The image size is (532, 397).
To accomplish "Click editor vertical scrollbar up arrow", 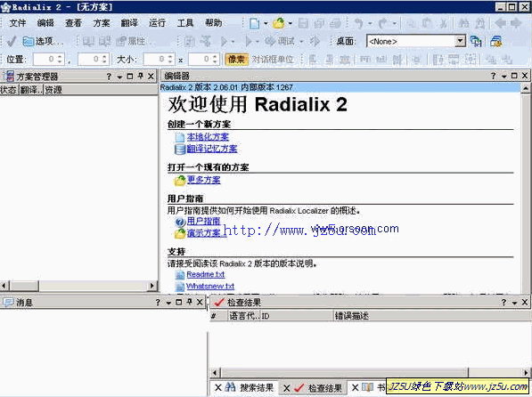I will 526,88.
